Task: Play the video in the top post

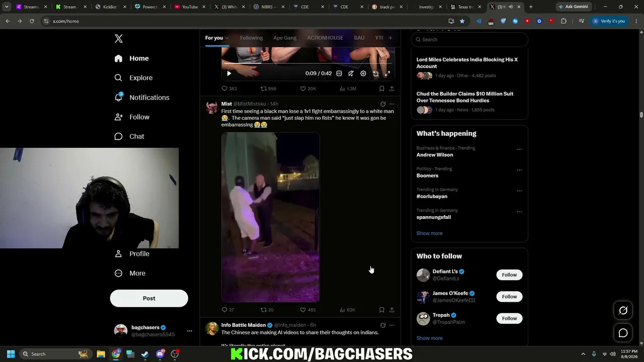Action: click(229, 73)
